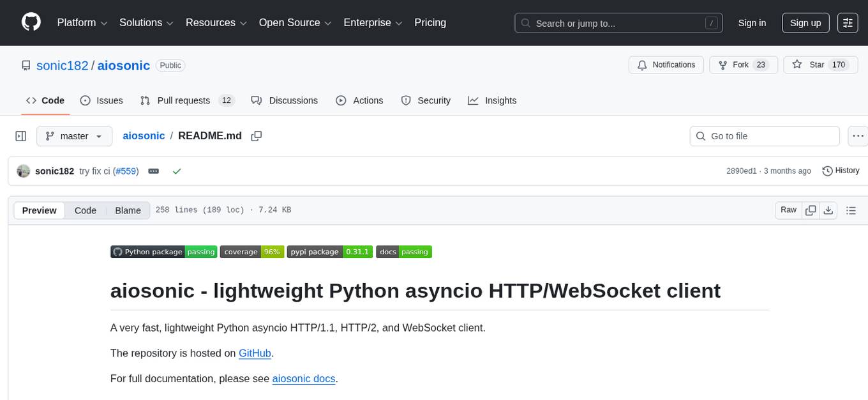Click the GitHub logo icon
The height and width of the screenshot is (400, 868).
31,22
